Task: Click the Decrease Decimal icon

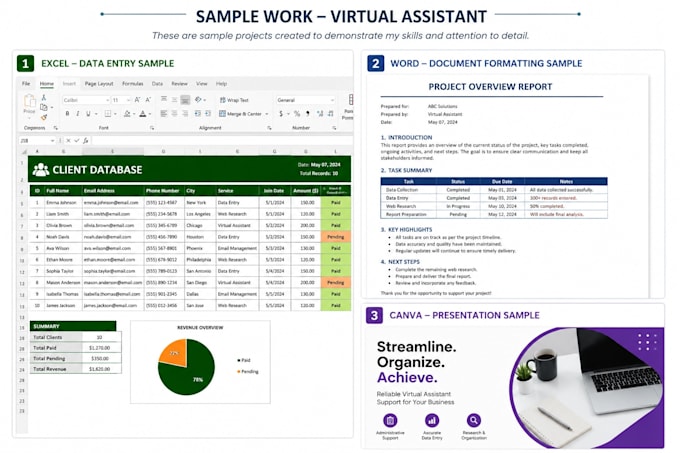Action: pyautogui.click(x=331, y=114)
